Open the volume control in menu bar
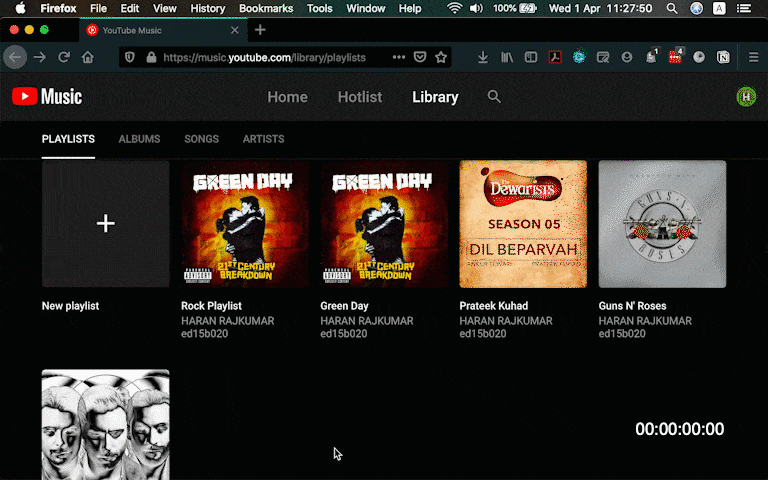 (x=476, y=8)
